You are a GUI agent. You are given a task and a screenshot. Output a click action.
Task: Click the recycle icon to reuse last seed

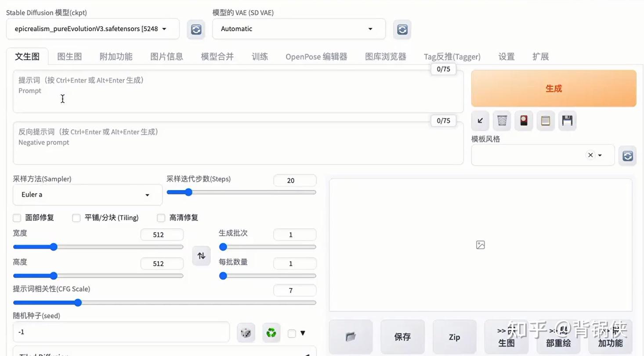coord(271,333)
